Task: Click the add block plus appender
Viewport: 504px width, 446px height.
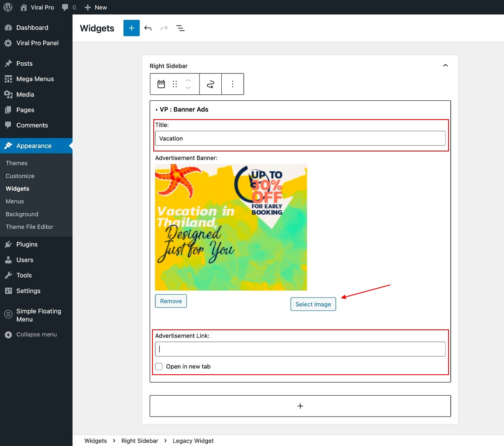Action: [300, 406]
